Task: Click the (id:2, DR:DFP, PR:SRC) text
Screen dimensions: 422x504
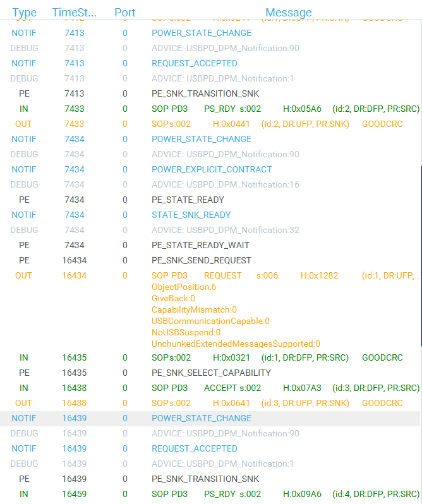Action: [x=376, y=109]
